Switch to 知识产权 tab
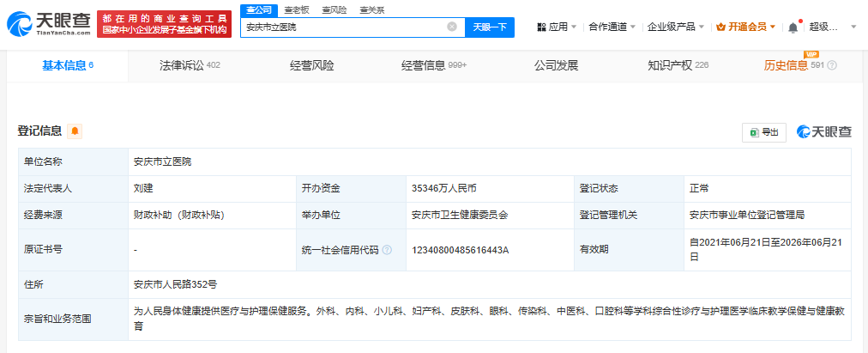Screen dimensions: 868x353 678,66
